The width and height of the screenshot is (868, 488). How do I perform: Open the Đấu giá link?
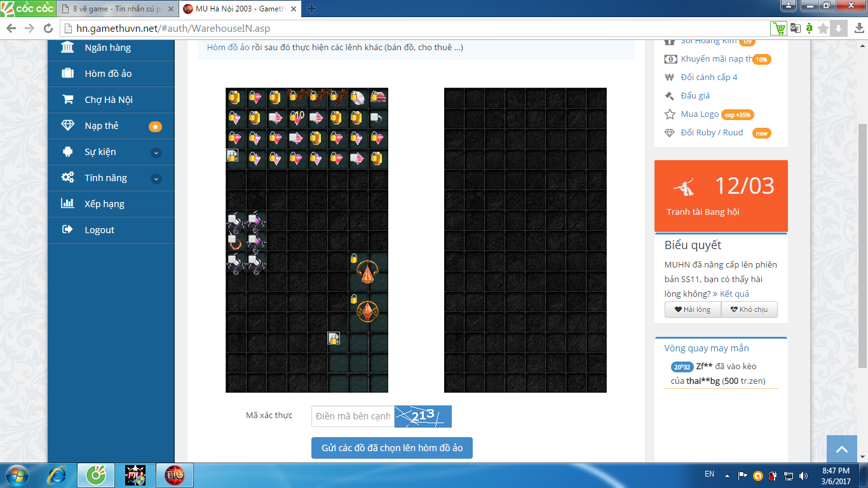pyautogui.click(x=695, y=96)
